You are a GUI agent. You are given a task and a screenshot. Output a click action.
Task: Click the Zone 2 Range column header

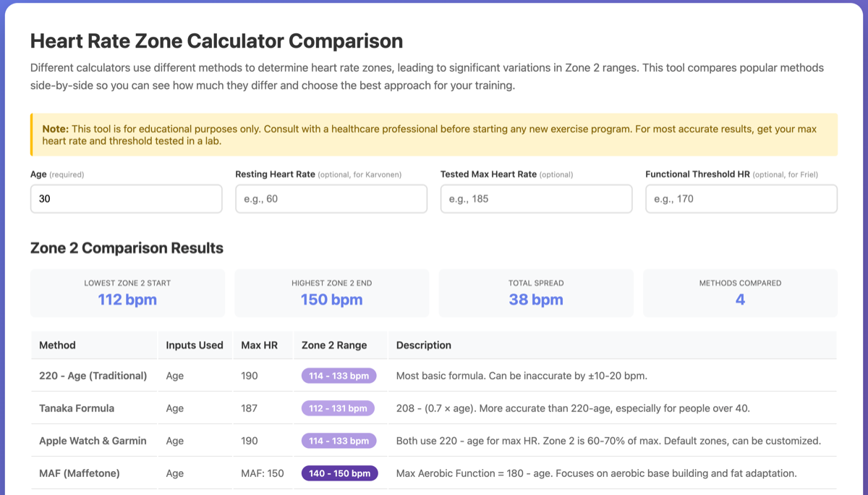[x=333, y=345]
